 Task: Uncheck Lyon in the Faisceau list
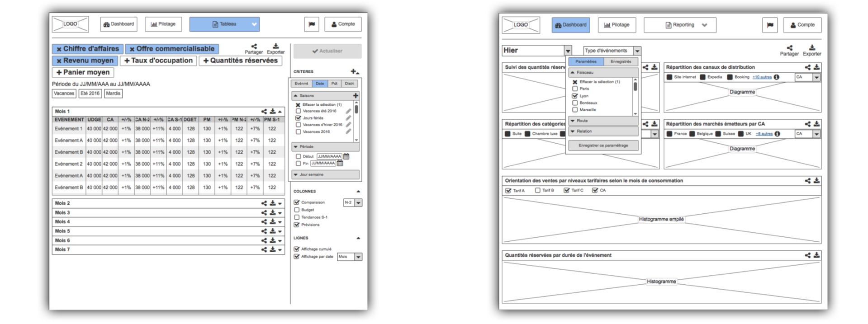click(x=575, y=96)
